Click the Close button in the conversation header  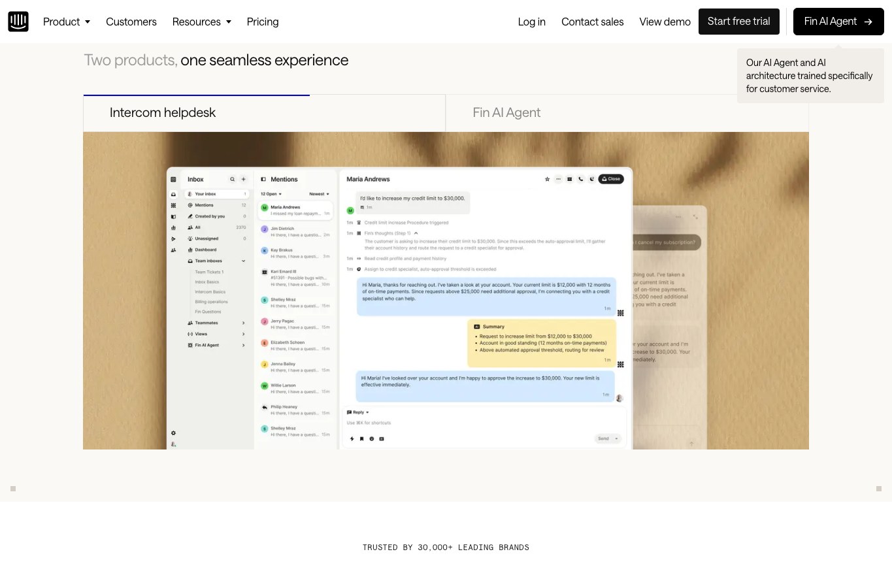[611, 179]
